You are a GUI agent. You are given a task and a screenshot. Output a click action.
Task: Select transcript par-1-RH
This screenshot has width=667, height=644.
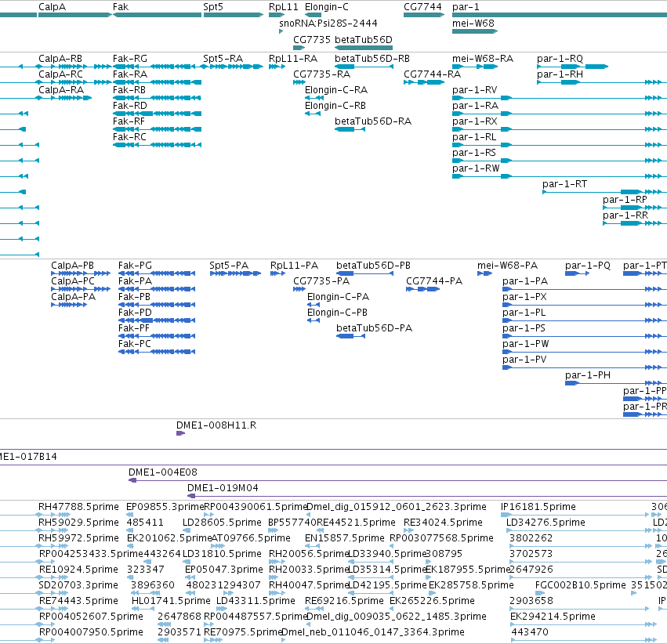coord(602,82)
